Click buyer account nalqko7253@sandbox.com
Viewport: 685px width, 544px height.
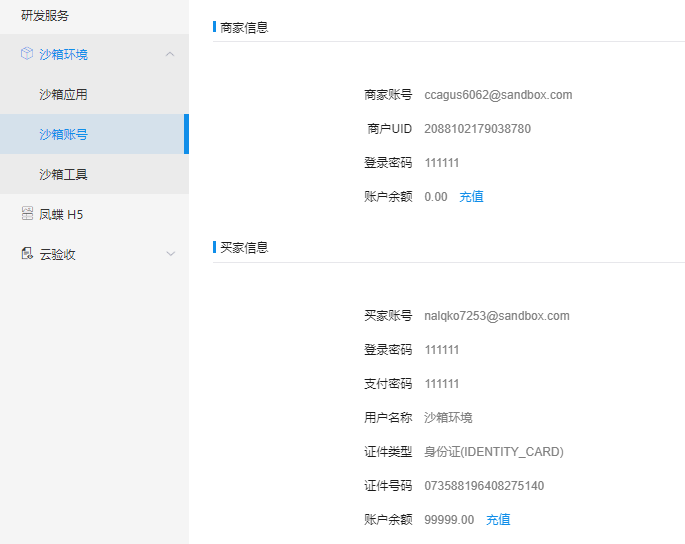coord(497,316)
